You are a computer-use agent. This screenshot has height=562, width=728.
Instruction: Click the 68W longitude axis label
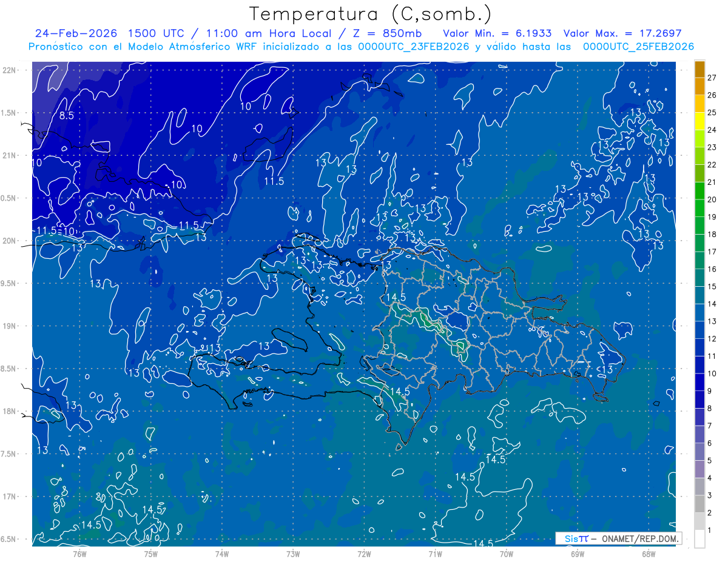tap(649, 554)
